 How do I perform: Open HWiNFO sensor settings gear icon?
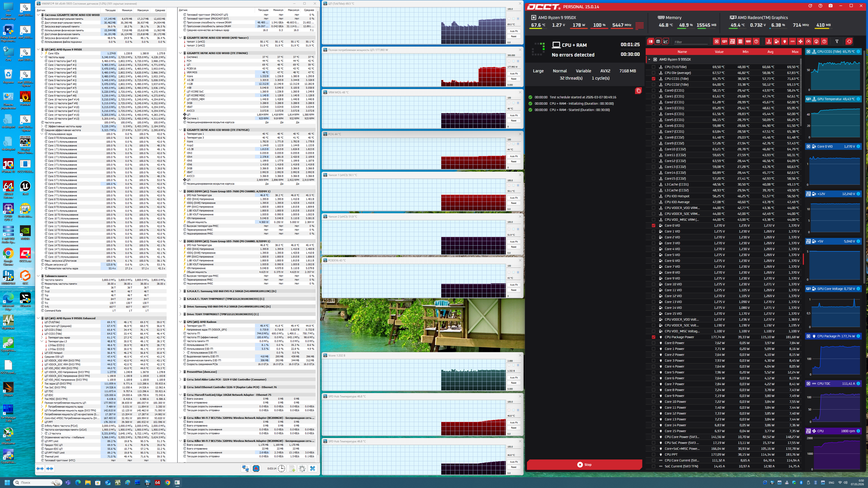[x=302, y=468]
